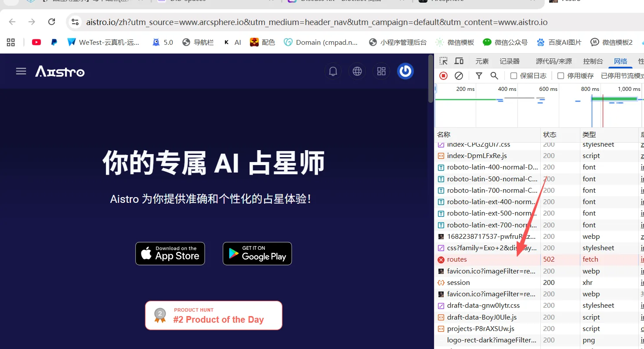Open the Product Hunt #2 badge
This screenshot has width=644, height=349.
pos(213,315)
